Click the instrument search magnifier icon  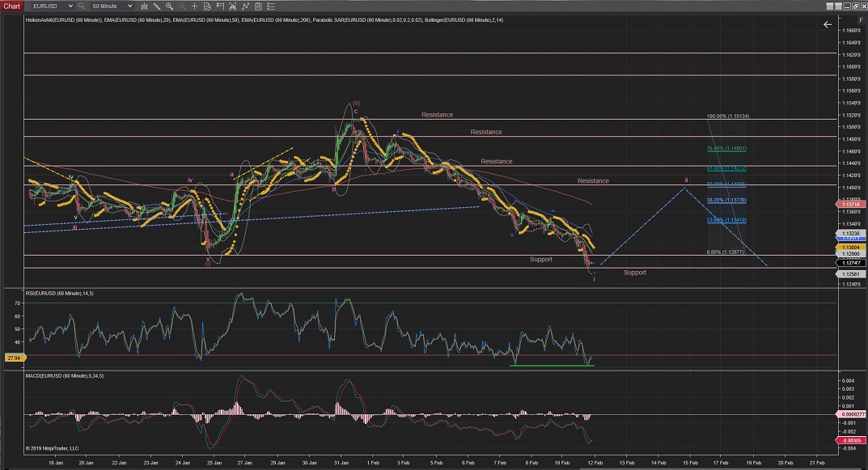point(81,6)
